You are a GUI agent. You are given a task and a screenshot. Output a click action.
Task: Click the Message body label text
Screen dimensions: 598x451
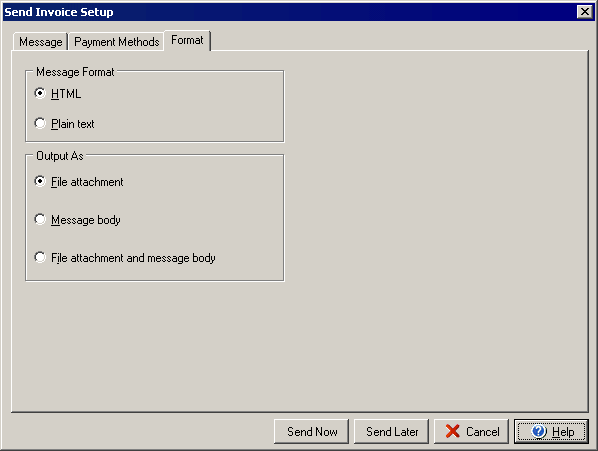[86, 220]
